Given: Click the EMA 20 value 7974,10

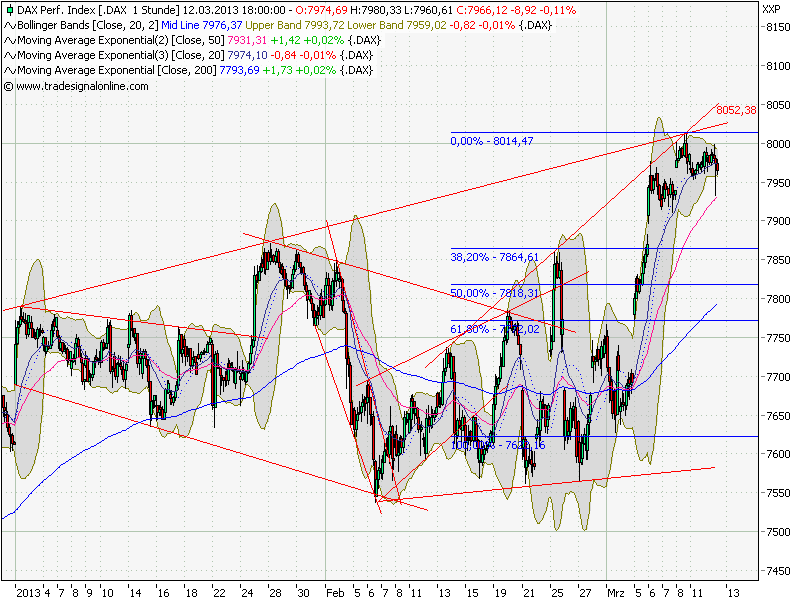Looking at the screenshot, I should (247, 55).
